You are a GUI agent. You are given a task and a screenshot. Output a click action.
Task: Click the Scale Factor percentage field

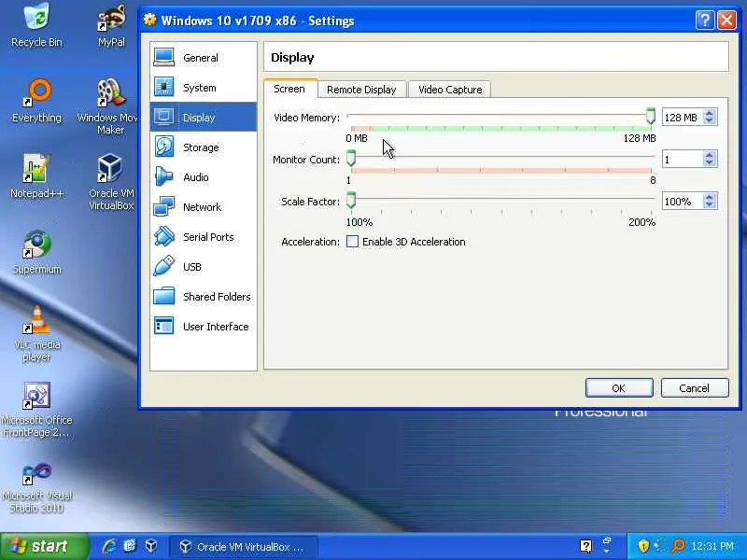click(683, 201)
